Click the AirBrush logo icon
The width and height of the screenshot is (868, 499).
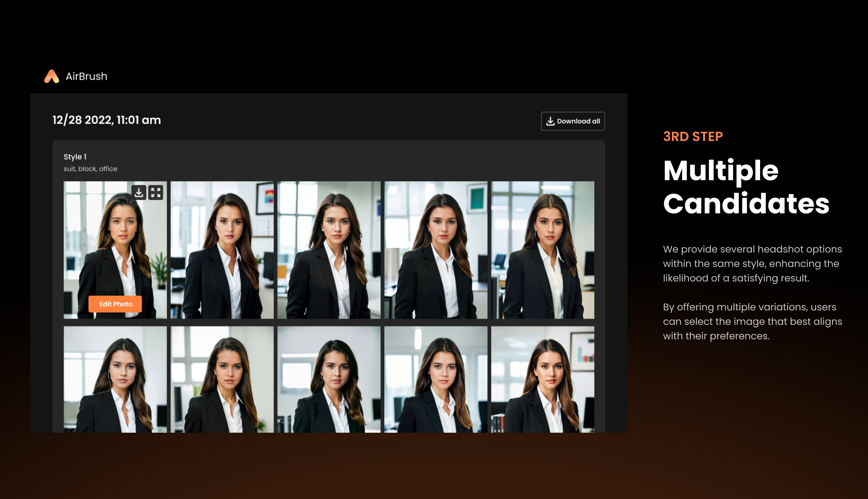tap(52, 77)
